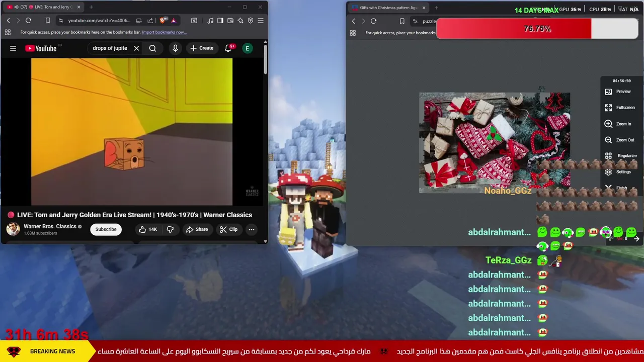Screen dimensions: 644x362
Task: Click Preview in puzzle side menu
Action: coord(619,92)
